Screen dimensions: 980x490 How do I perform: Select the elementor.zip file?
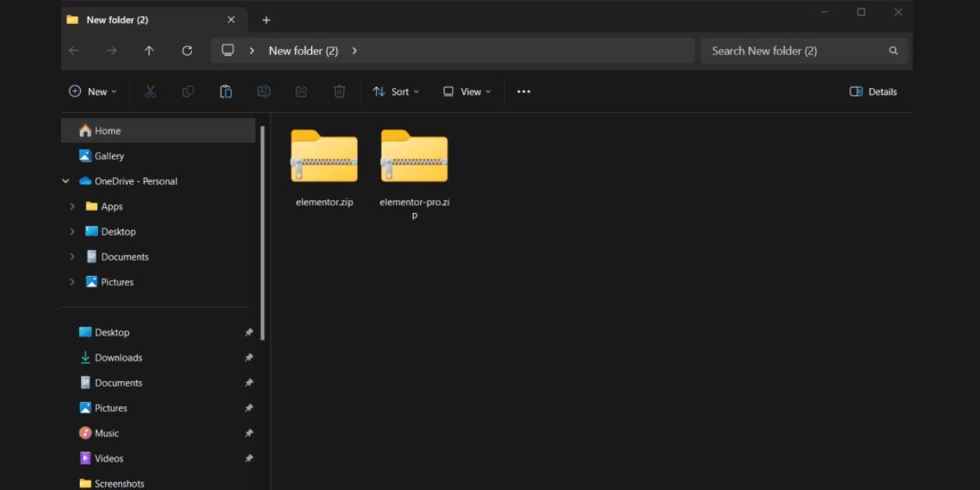(x=324, y=169)
